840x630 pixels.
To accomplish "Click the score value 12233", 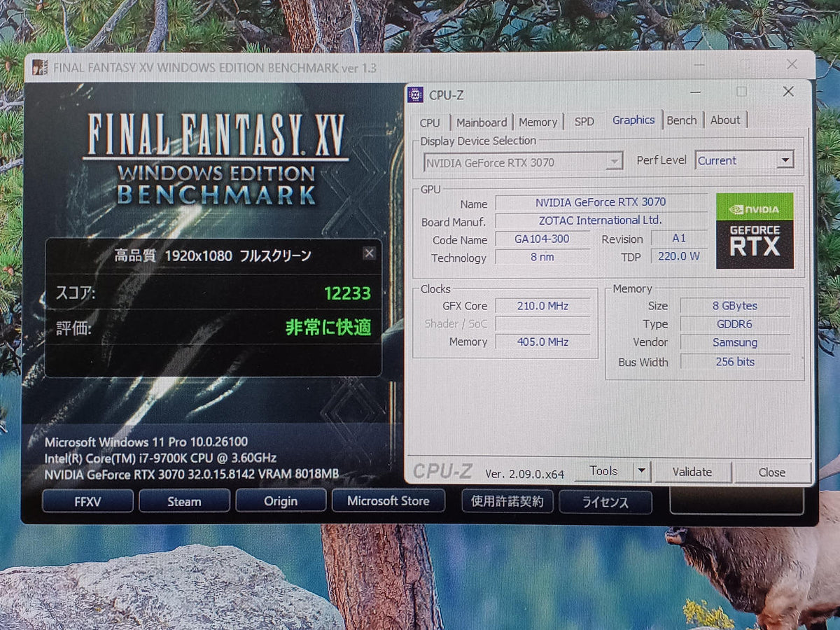I will (x=347, y=293).
